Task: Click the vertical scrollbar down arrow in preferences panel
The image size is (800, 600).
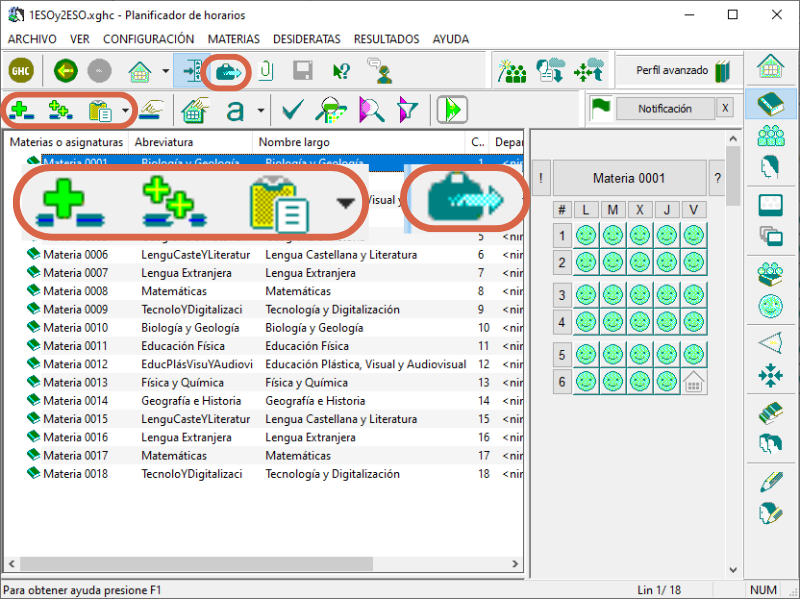Action: pos(733,570)
